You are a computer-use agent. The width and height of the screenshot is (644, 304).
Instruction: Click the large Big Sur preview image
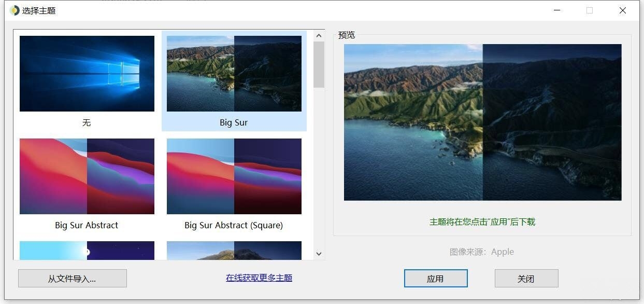coord(482,122)
